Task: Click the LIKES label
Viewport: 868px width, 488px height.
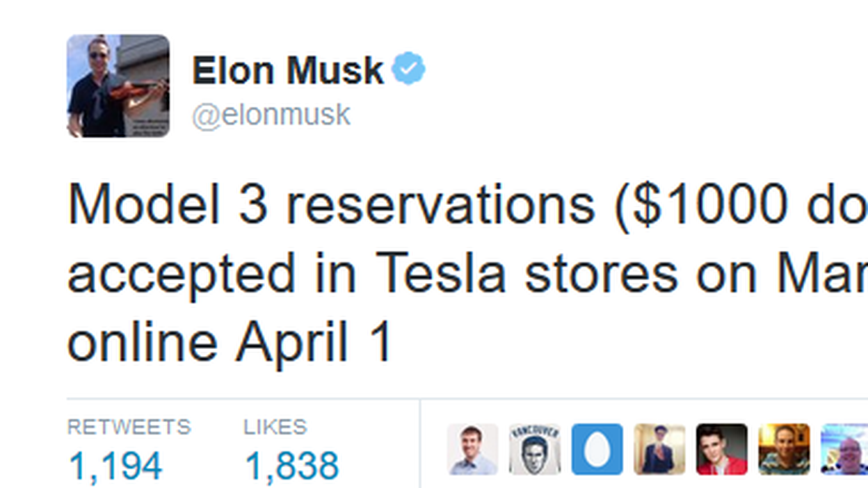Action: [275, 427]
